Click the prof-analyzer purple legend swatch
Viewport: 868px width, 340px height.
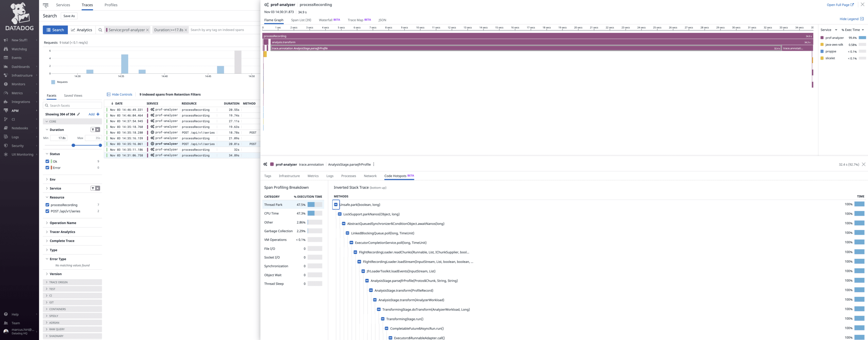[x=822, y=38]
